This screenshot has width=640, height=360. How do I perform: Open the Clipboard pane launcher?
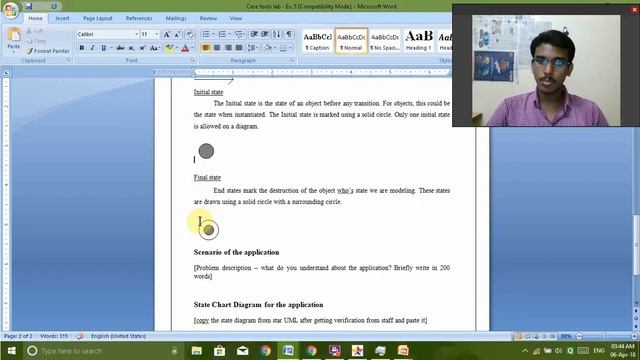(69, 60)
